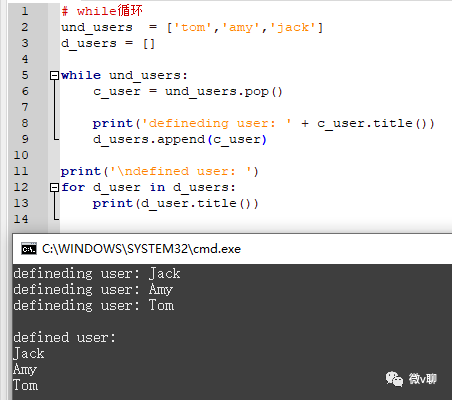Click final 'Amy' line in console output
Screen dimensions: 452x400
point(25,369)
